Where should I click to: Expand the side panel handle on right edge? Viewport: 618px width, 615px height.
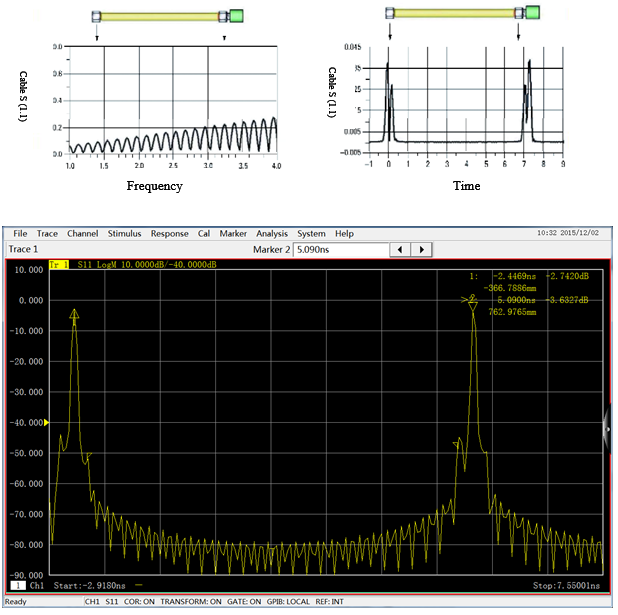coord(606,427)
